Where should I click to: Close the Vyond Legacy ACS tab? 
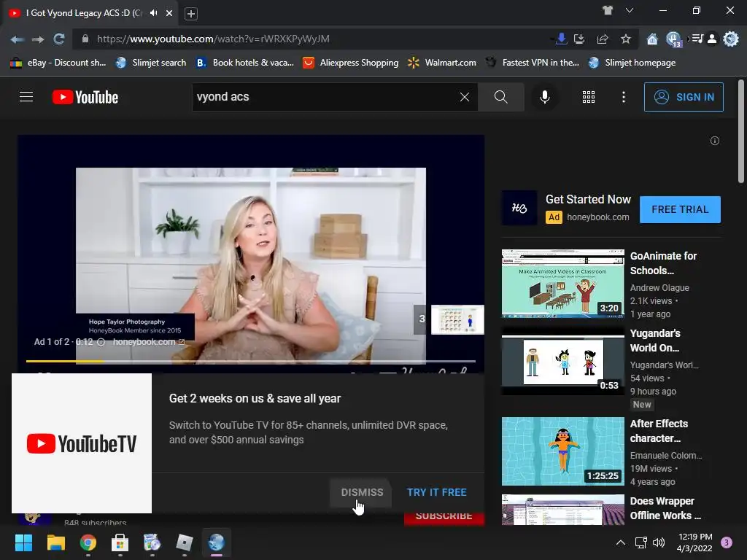(x=169, y=13)
